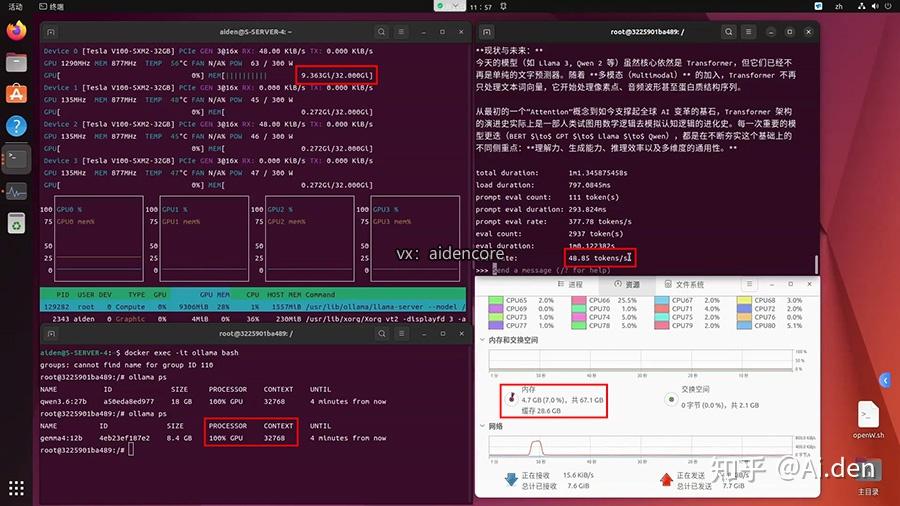Open the openW.sh desktop file

click(868, 419)
